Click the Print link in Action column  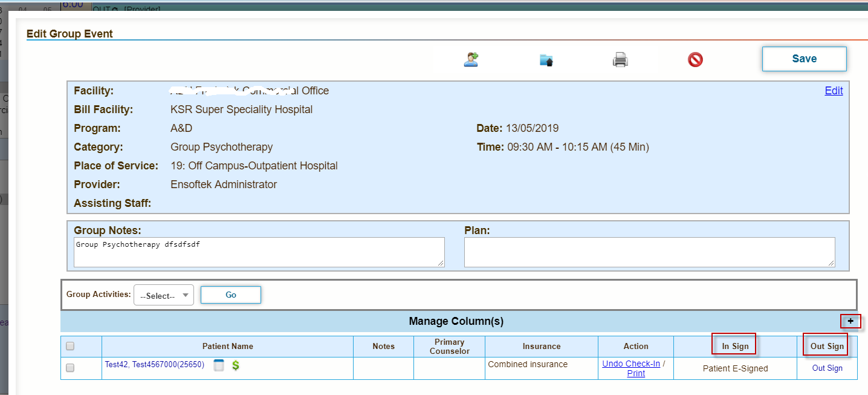636,373
